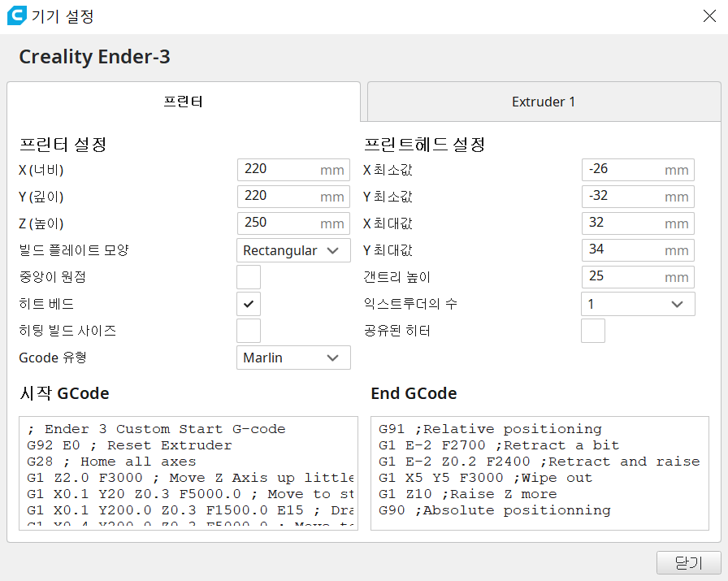Click the 'G91 ;Relative positioning' line
The width and height of the screenshot is (728, 581).
pos(490,429)
